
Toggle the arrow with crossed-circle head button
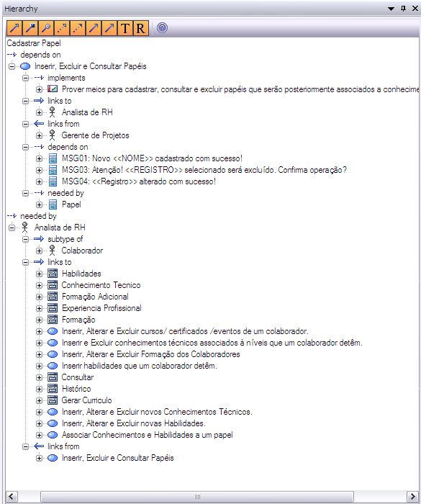coord(46,28)
